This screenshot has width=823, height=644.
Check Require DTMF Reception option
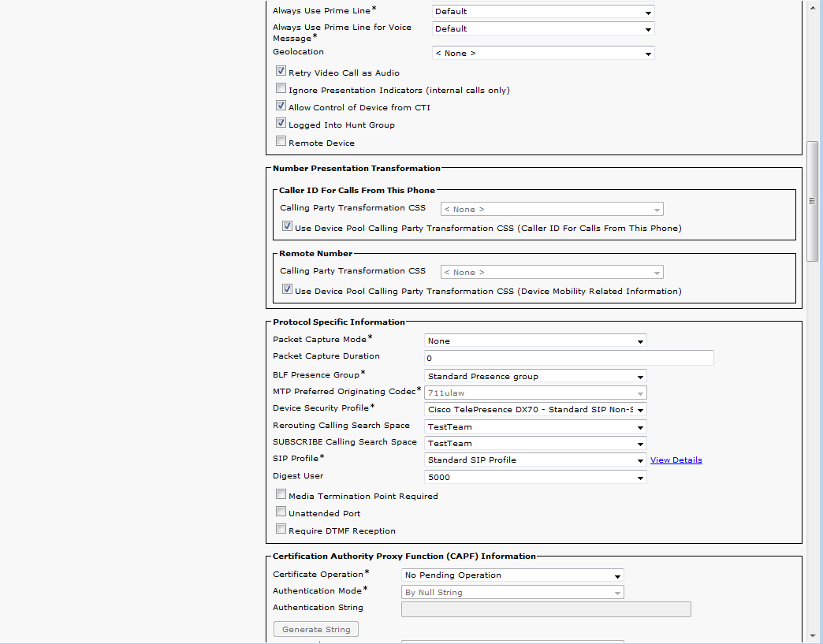pos(281,530)
